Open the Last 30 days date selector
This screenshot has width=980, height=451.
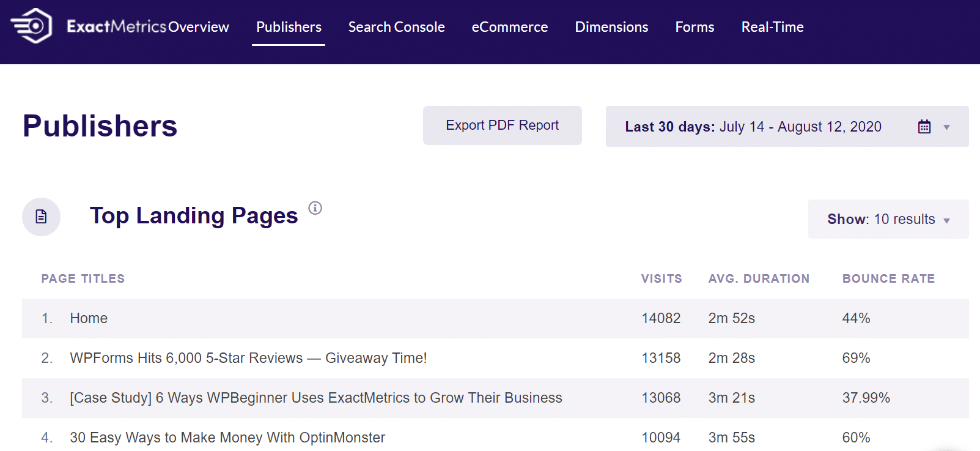(x=787, y=127)
